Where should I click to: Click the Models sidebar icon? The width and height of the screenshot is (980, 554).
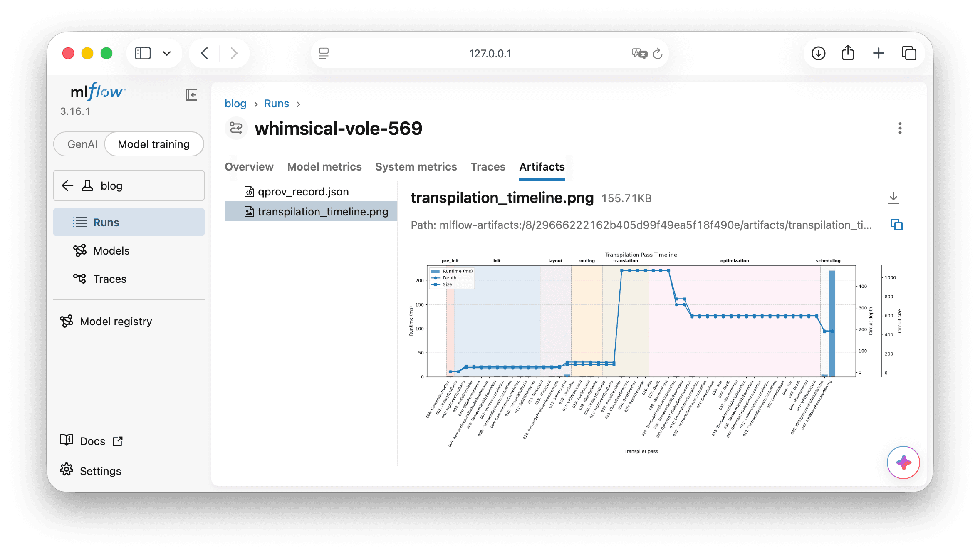[79, 250]
